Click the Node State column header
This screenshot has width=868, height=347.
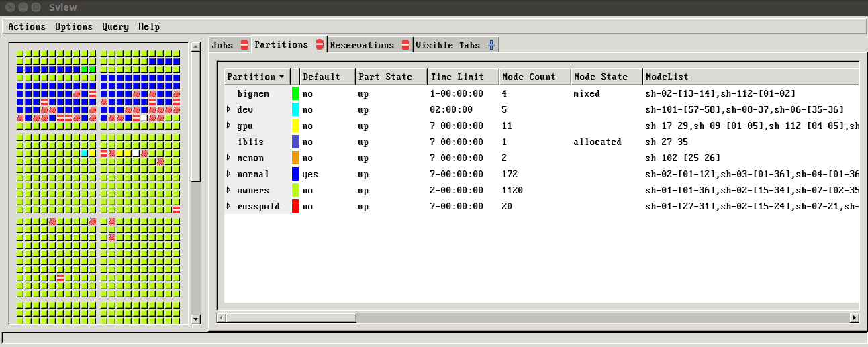(607, 77)
